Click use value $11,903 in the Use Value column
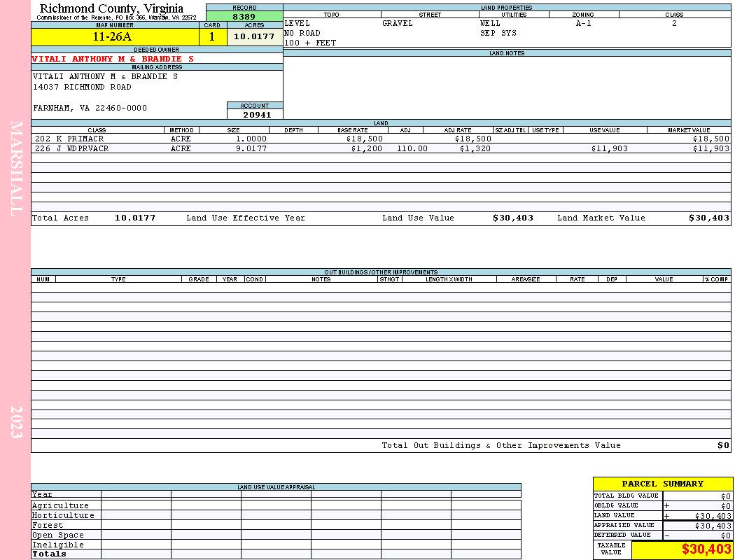The height and width of the screenshot is (560, 735). point(610,148)
